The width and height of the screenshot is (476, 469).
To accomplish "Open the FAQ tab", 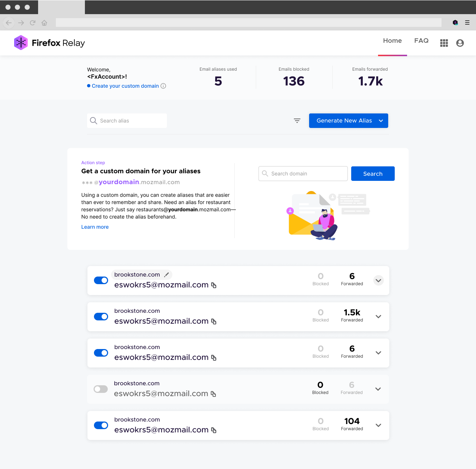I will [x=421, y=41].
